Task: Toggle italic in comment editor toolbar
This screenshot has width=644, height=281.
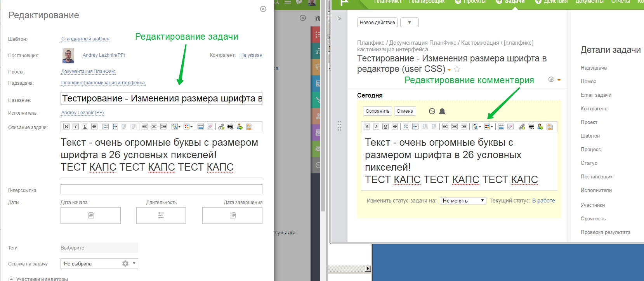Action: point(376,127)
